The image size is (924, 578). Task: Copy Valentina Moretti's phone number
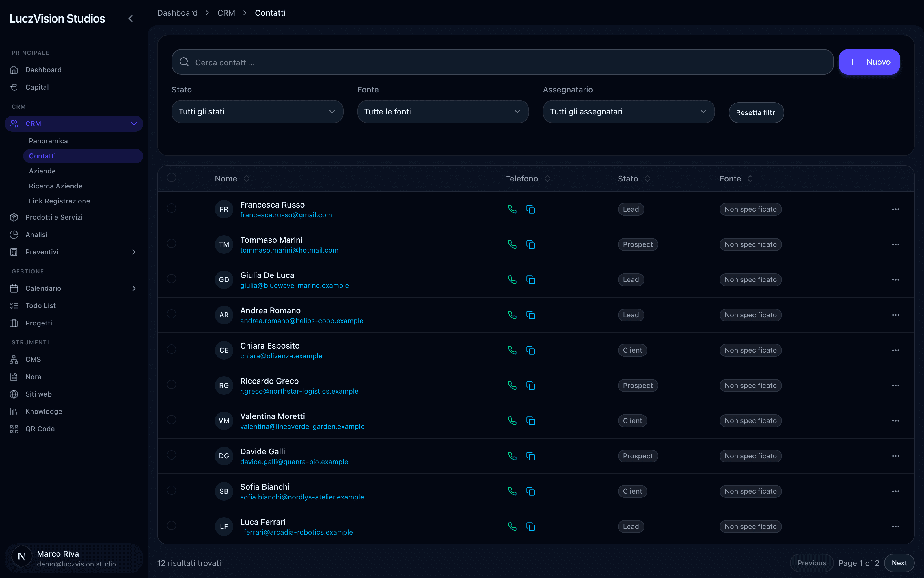(531, 420)
